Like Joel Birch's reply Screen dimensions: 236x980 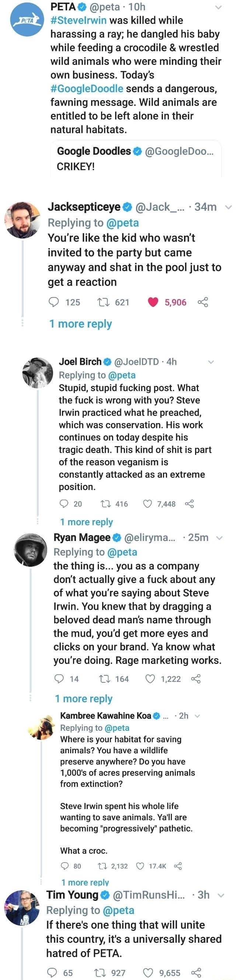click(148, 504)
